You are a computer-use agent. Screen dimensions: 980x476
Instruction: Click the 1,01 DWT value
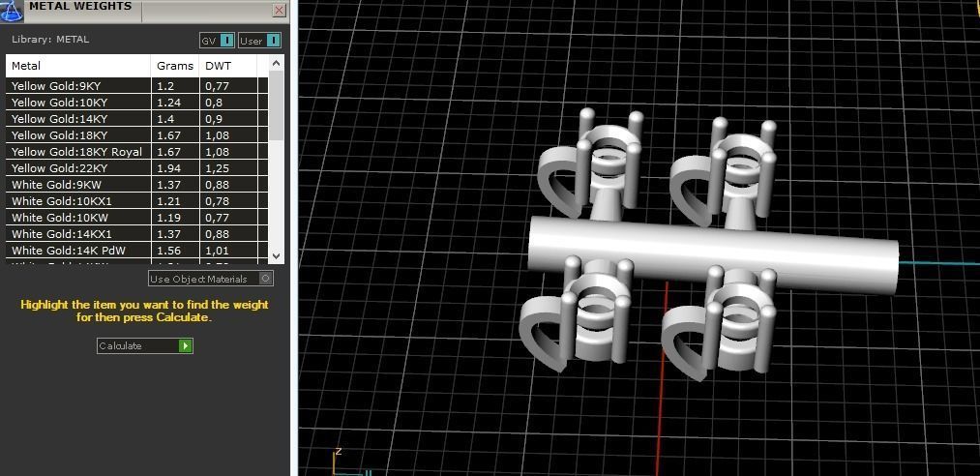click(x=217, y=251)
